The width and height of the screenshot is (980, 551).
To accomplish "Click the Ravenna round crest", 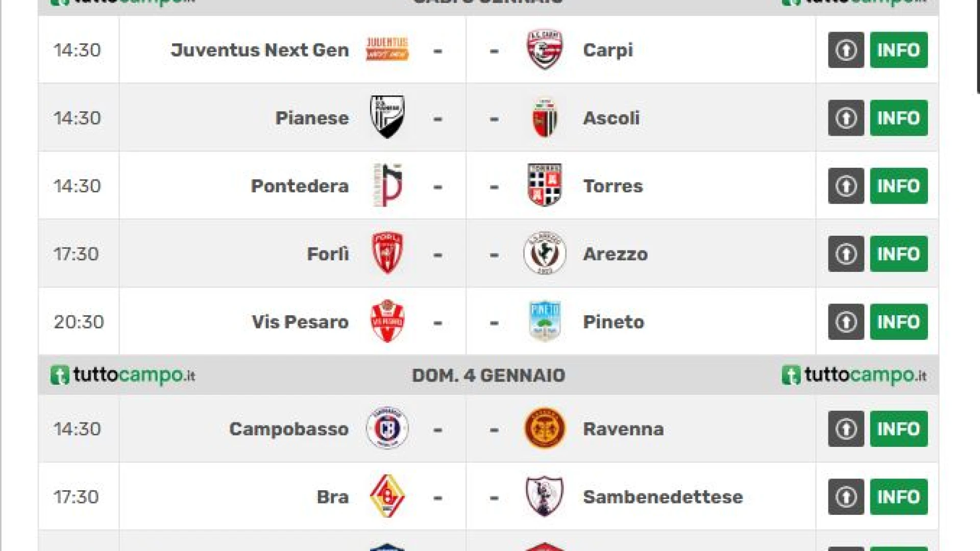I will coord(545,429).
